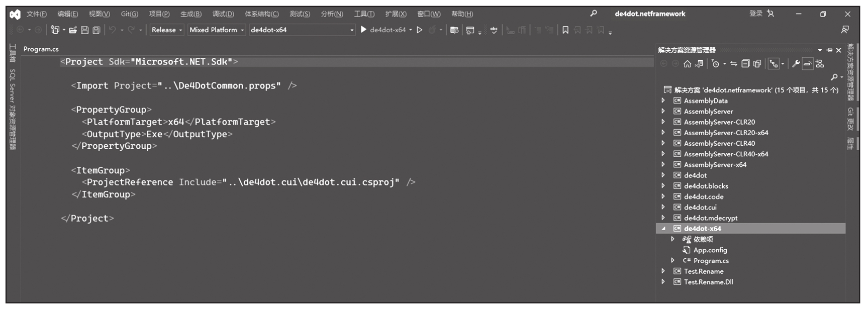868x309 pixels.
Task: Select the de4dot.mdecrypt project
Action: tap(711, 218)
